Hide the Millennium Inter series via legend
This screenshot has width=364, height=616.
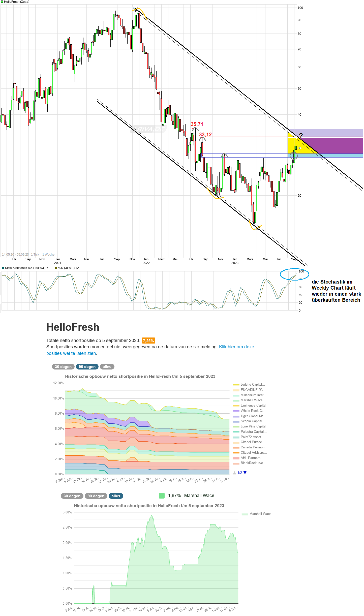[250, 395]
